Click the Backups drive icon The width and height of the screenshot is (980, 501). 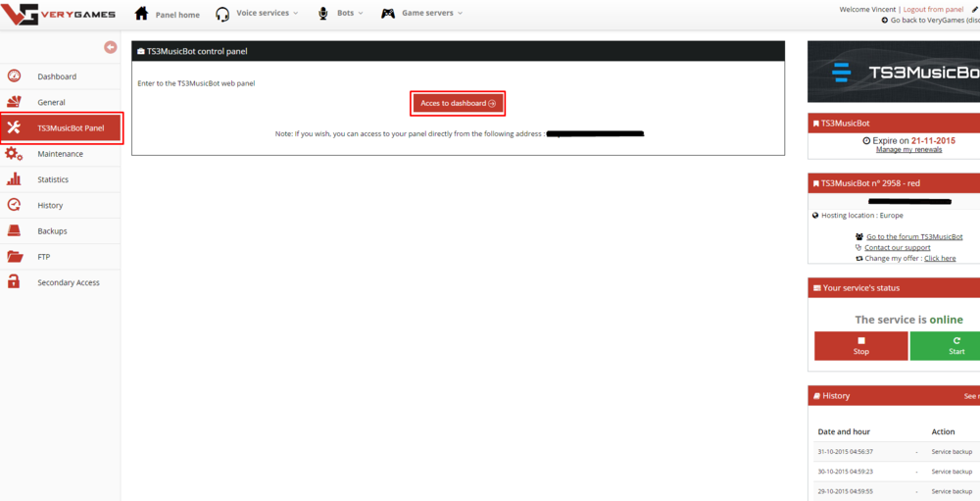[14, 230]
